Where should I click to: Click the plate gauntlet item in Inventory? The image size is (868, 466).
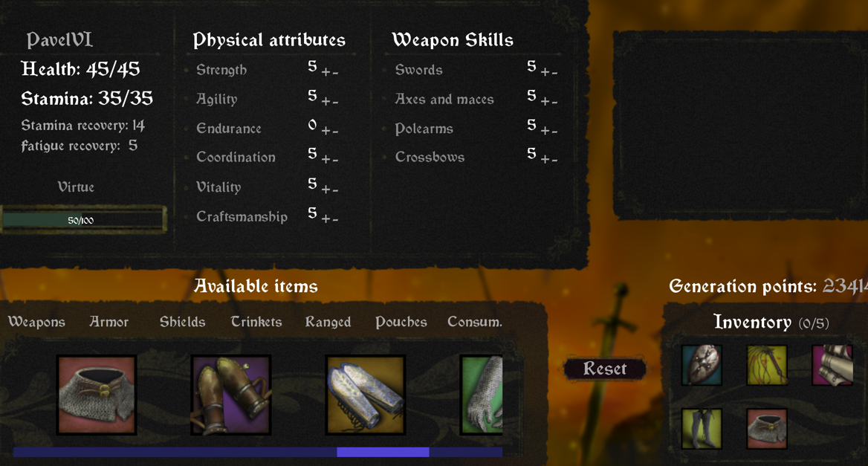pyautogui.click(x=832, y=365)
